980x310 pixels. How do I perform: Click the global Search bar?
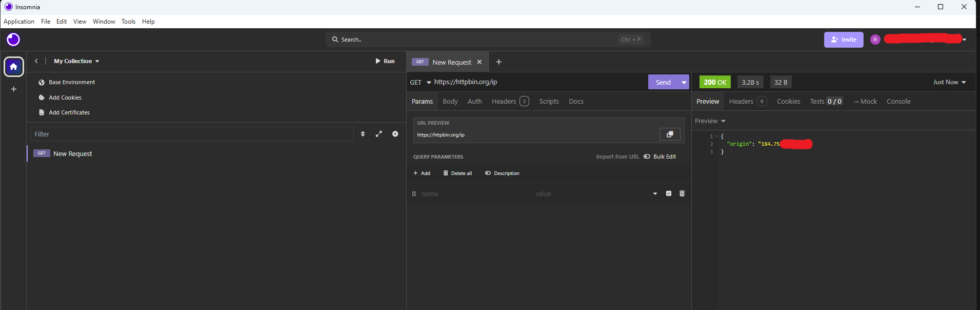pyautogui.click(x=488, y=40)
